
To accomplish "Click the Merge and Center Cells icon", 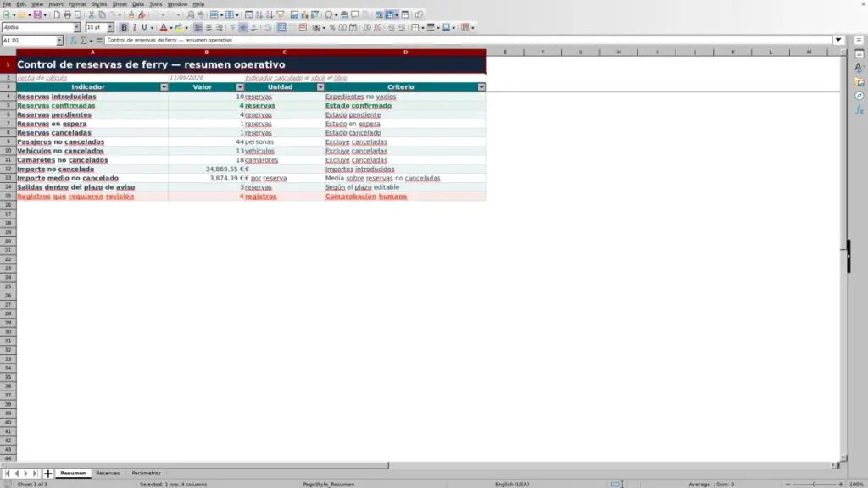I will pos(281,28).
